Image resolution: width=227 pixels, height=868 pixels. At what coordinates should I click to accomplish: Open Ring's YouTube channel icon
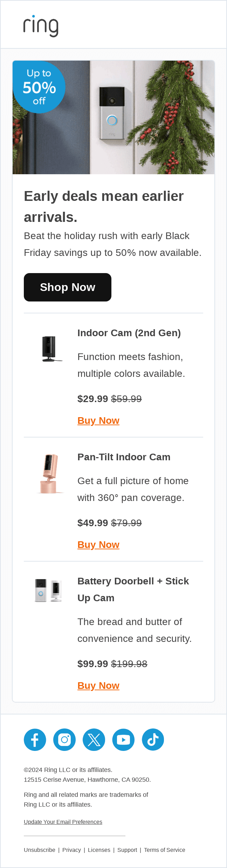point(123,740)
